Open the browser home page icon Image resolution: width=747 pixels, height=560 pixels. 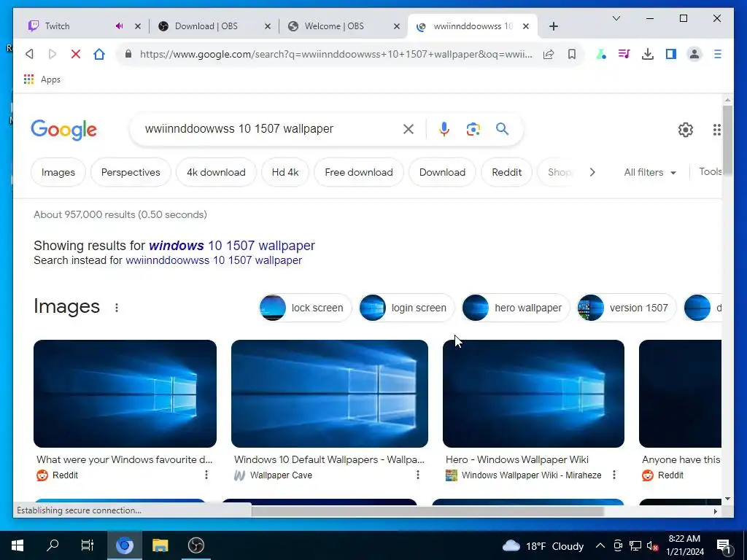pyautogui.click(x=99, y=54)
